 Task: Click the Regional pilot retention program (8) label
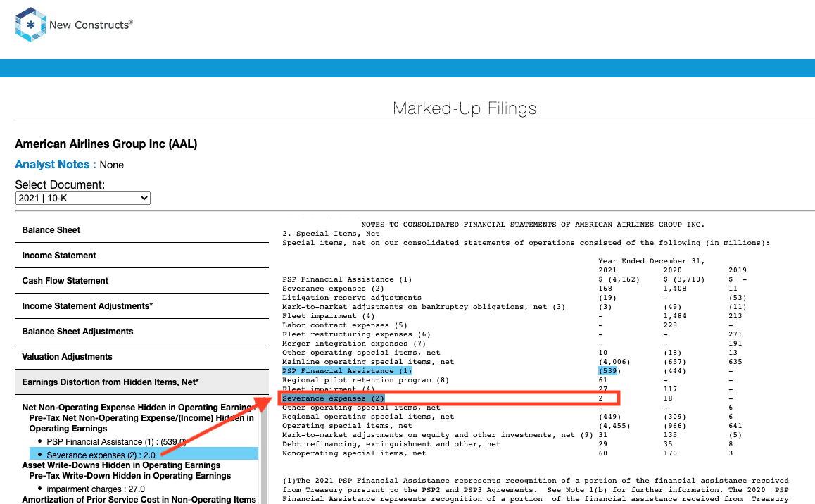tap(365, 380)
